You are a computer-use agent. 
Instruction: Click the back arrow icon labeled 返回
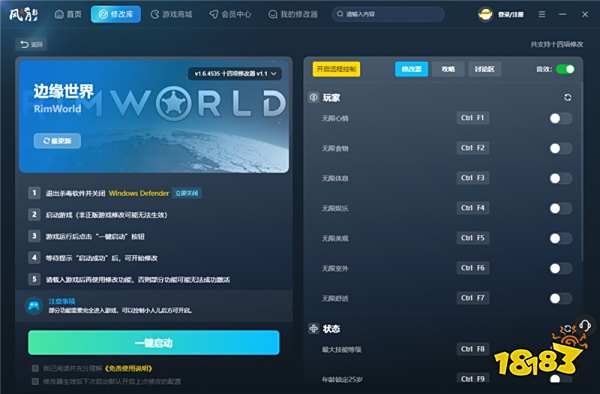(24, 44)
